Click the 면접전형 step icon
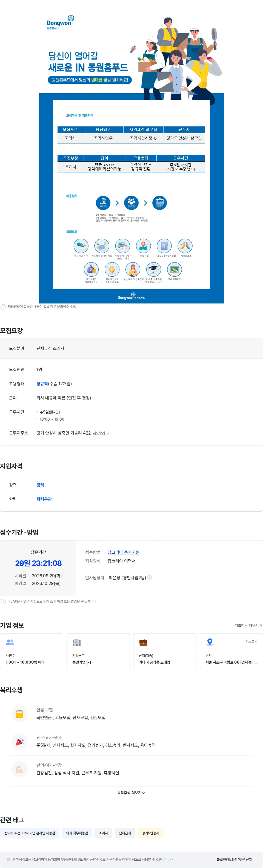263x868 pixels. point(131,203)
